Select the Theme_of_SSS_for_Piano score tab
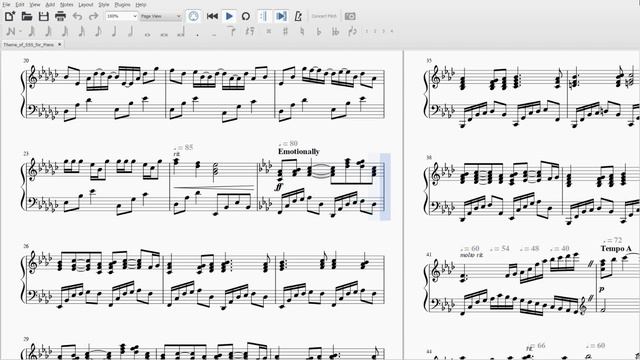Image resolution: width=640 pixels, height=360 pixels. [29, 44]
